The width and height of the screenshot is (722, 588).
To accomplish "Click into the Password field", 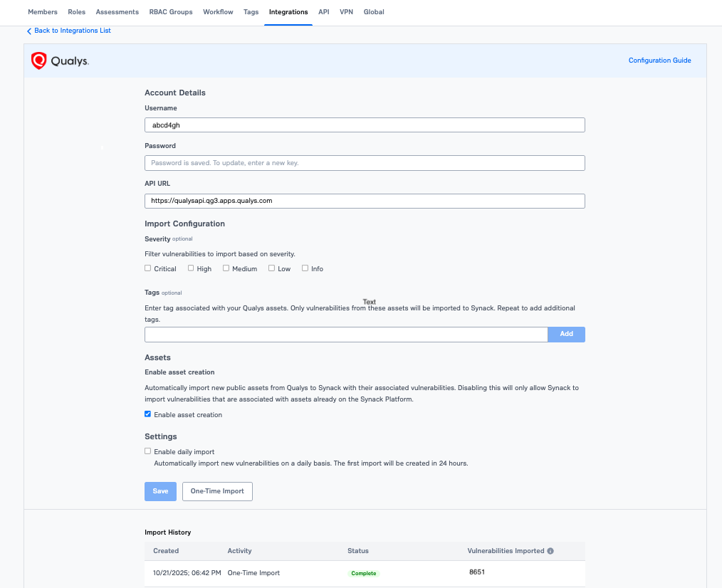I will click(x=365, y=163).
